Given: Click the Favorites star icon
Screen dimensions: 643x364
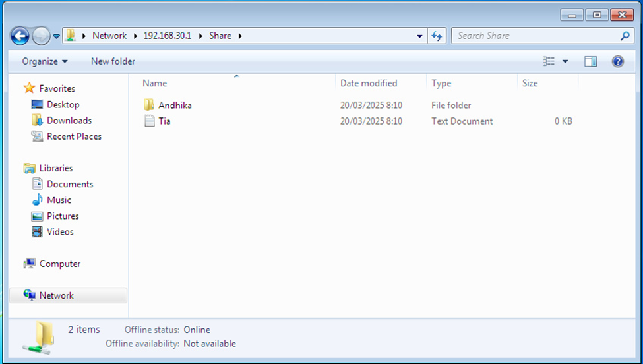Looking at the screenshot, I should (x=29, y=88).
